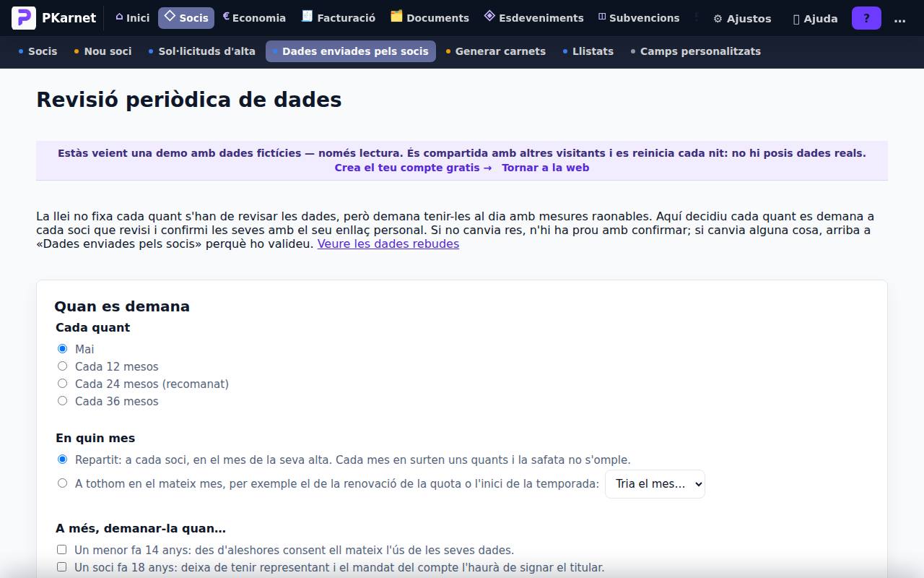924x578 pixels.
Task: Open the Economia section
Action: [254, 18]
